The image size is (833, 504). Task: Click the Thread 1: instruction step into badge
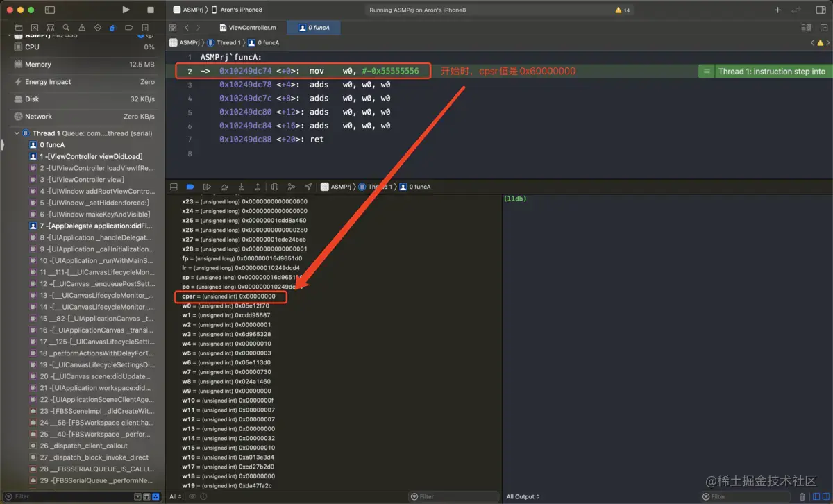765,71
